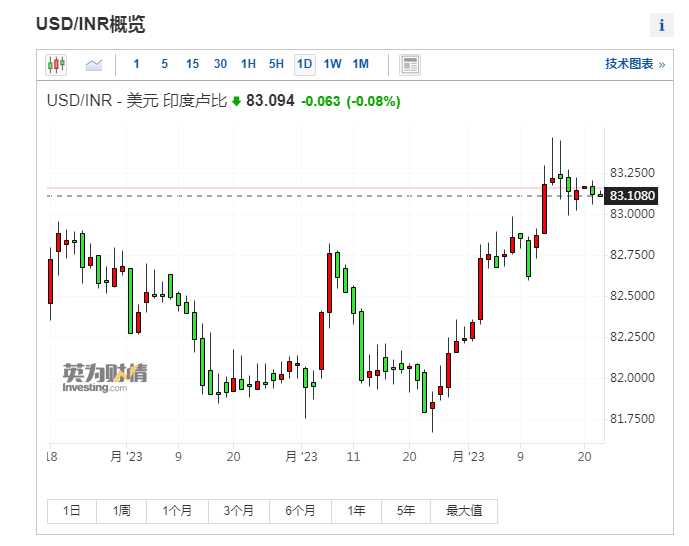
Task: Select the candlestick chart type icon
Action: click(55, 65)
